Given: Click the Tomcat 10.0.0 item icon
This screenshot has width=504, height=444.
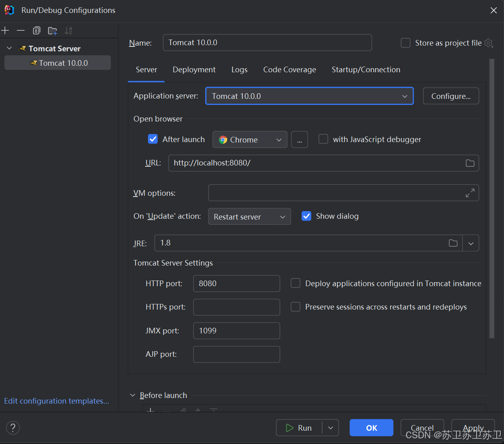Looking at the screenshot, I should click(x=34, y=63).
